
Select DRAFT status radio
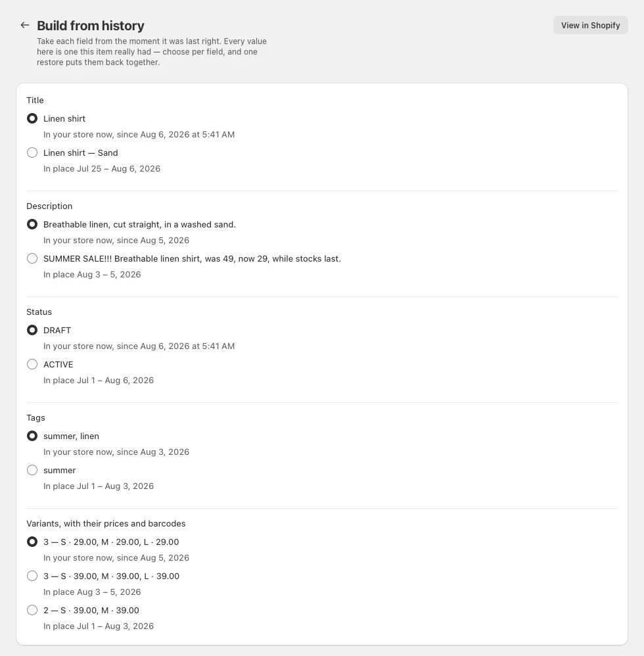point(32,330)
